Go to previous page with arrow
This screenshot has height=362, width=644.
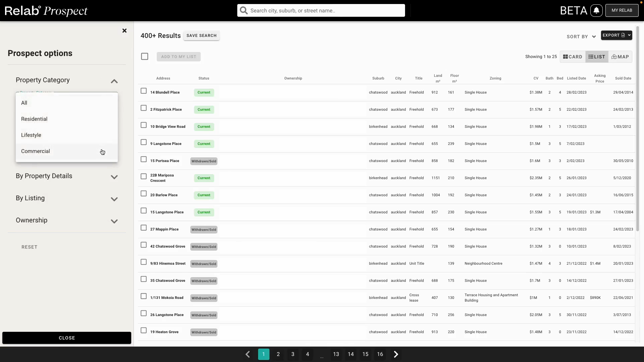coord(248,354)
